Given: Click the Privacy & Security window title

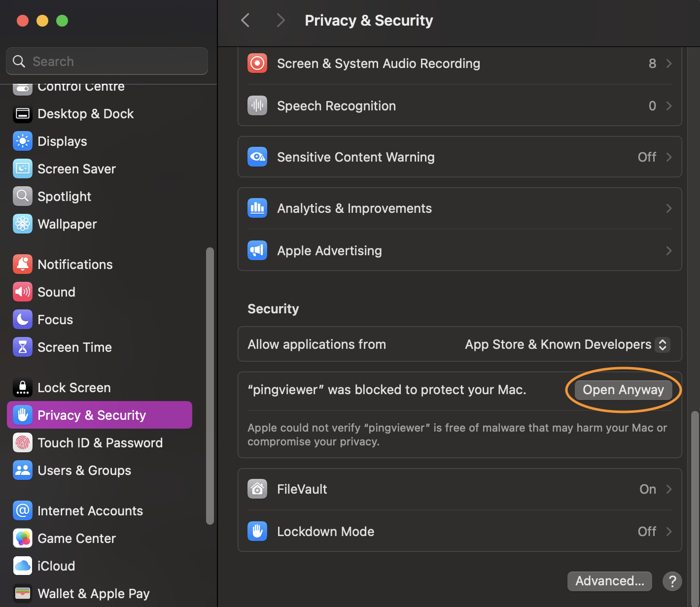Looking at the screenshot, I should 369,20.
